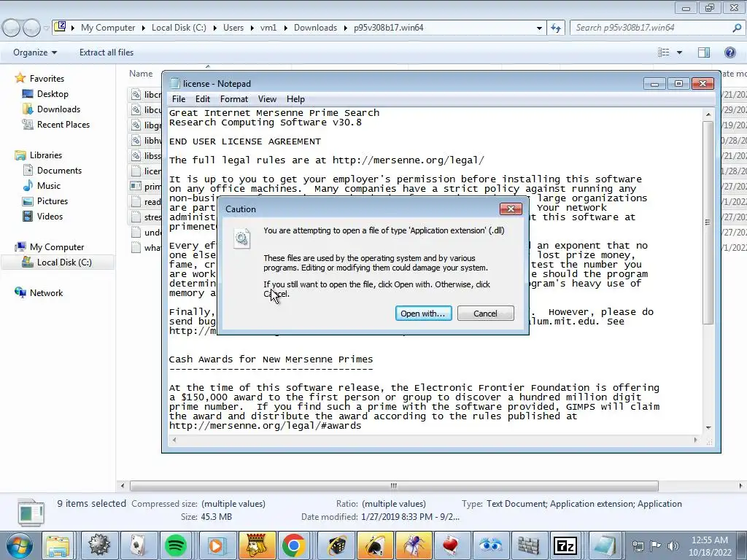The width and height of the screenshot is (747, 560).
Task: Toggle the preview pane icon
Action: (x=704, y=52)
